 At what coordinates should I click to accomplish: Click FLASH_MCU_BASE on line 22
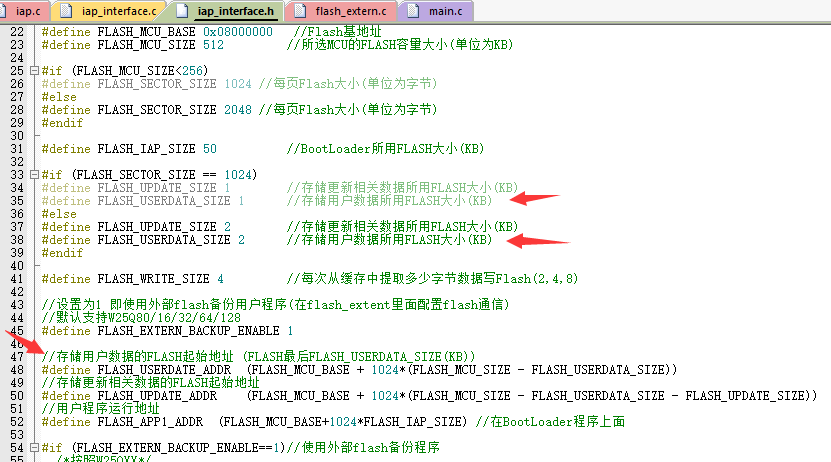click(146, 32)
